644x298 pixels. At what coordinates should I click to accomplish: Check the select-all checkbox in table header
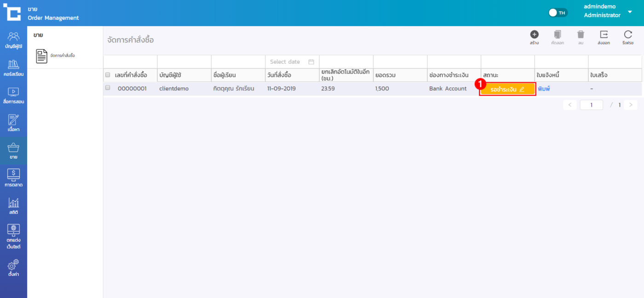108,75
